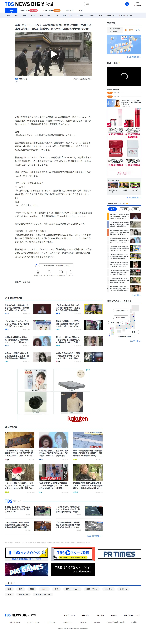Click the 国内 tag under the video
Screen dimensions: 146x644
coord(16,82)
